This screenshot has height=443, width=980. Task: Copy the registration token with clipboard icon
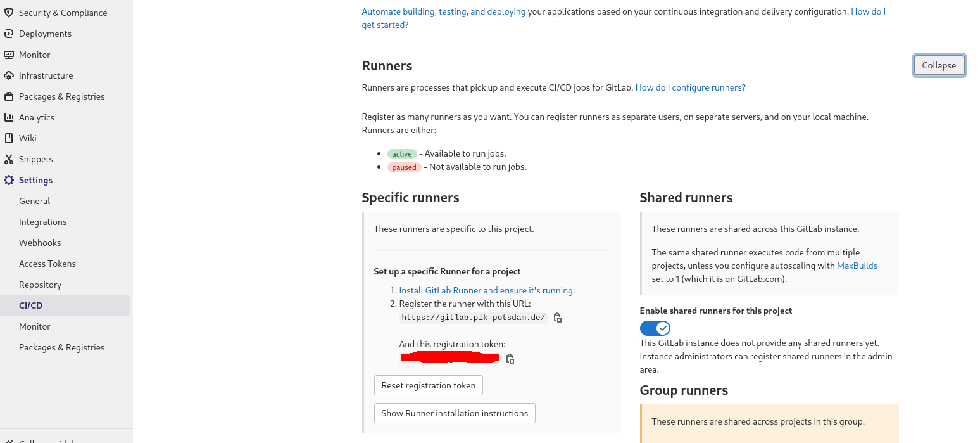tap(510, 359)
